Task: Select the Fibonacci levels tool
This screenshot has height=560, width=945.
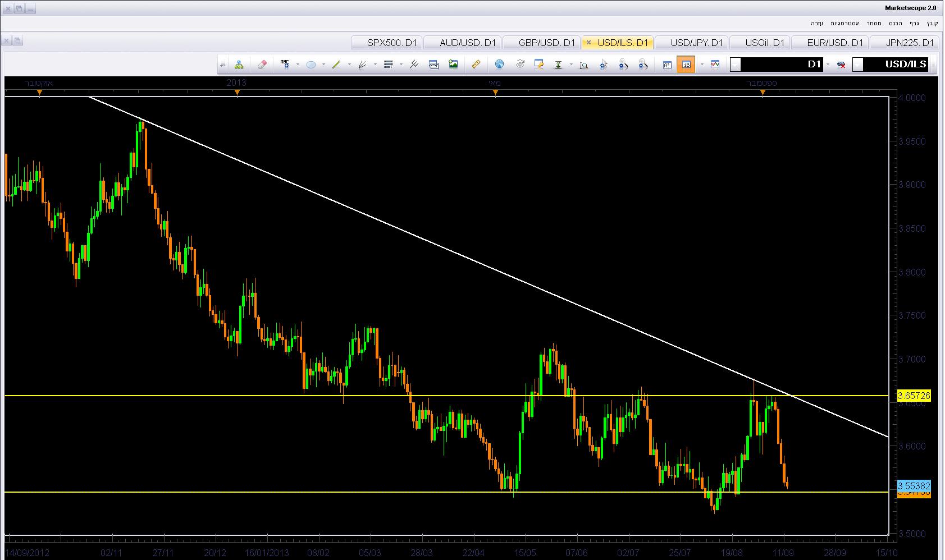Action: [x=389, y=65]
